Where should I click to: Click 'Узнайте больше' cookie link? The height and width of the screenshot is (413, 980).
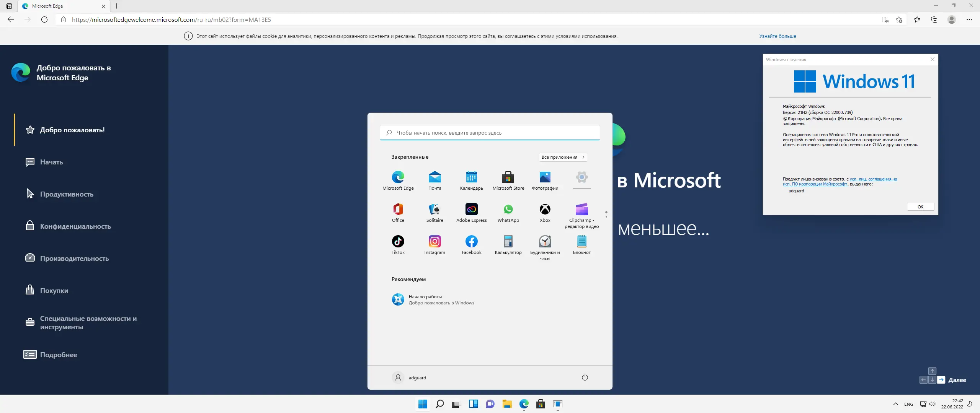(777, 36)
